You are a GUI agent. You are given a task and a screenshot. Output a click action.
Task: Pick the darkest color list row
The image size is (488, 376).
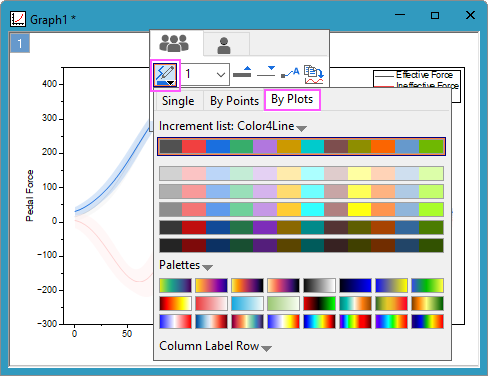(301, 245)
